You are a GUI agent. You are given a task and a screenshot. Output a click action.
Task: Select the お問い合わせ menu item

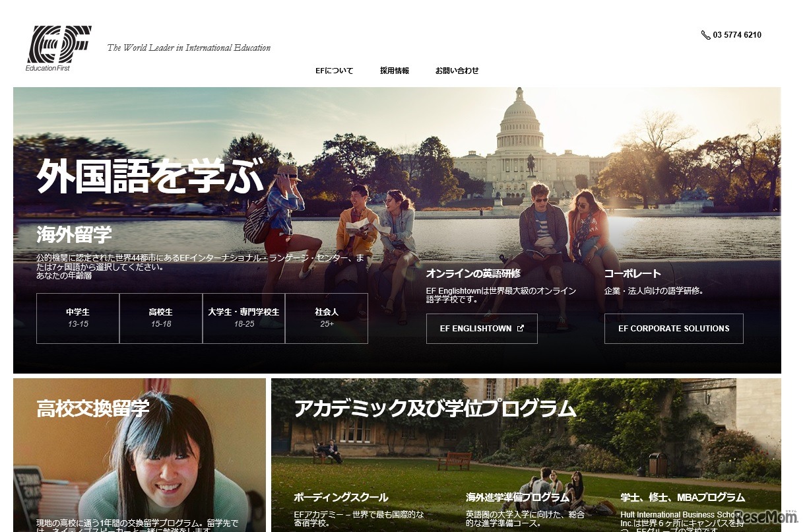point(457,71)
